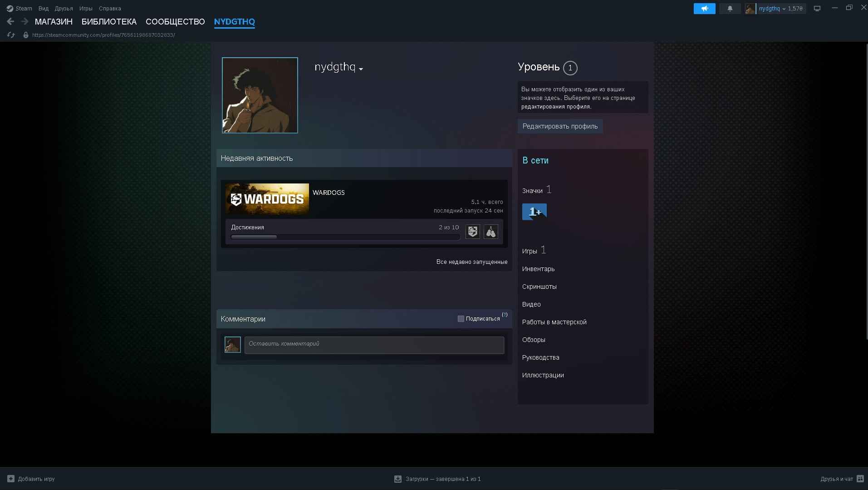Toggle the Подписаться checkbox
Screen dimensions: 868x490
coord(461,319)
